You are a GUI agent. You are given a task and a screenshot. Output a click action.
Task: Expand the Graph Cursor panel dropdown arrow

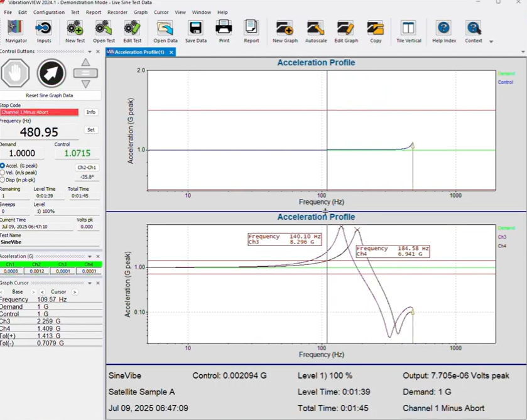point(90,284)
